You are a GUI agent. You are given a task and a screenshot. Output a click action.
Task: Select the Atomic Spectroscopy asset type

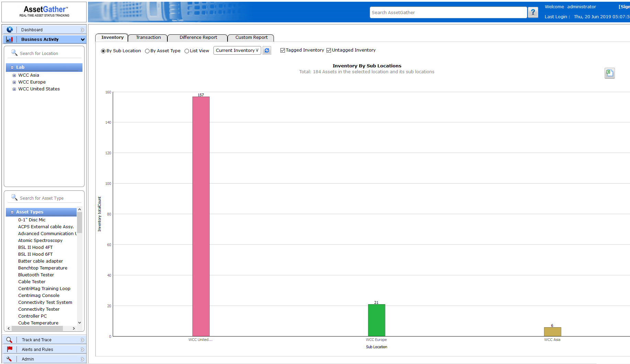40,240
